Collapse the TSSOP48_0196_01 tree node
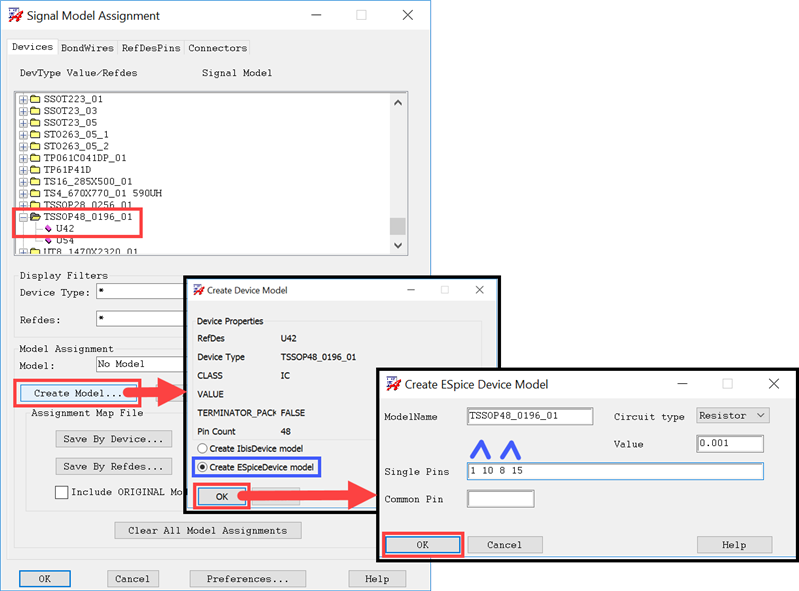This screenshot has height=591, width=799. point(24,217)
